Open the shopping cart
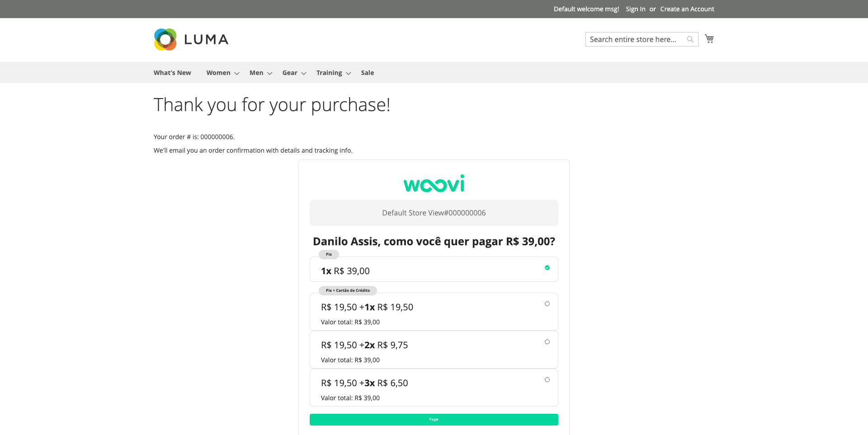The height and width of the screenshot is (435, 868). (709, 39)
